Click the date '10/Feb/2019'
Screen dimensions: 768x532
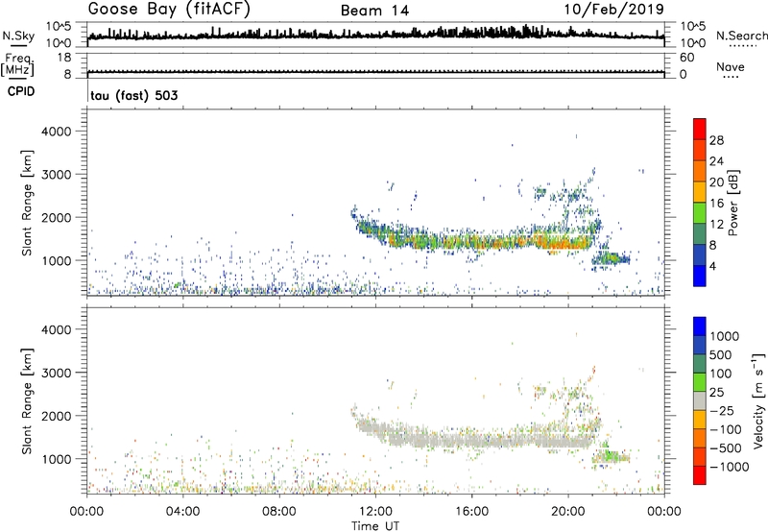click(x=613, y=10)
